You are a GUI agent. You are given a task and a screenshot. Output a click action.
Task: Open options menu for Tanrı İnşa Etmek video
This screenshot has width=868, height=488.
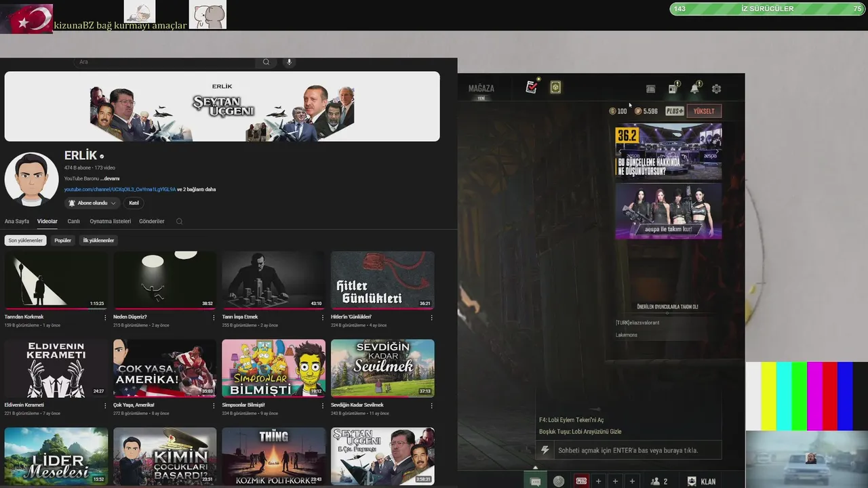tap(323, 317)
